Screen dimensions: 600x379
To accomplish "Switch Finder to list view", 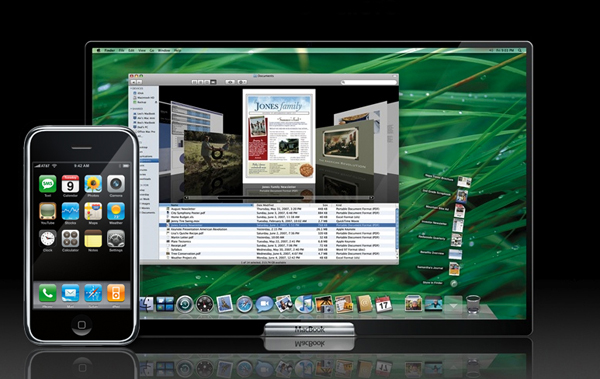I will [201, 82].
